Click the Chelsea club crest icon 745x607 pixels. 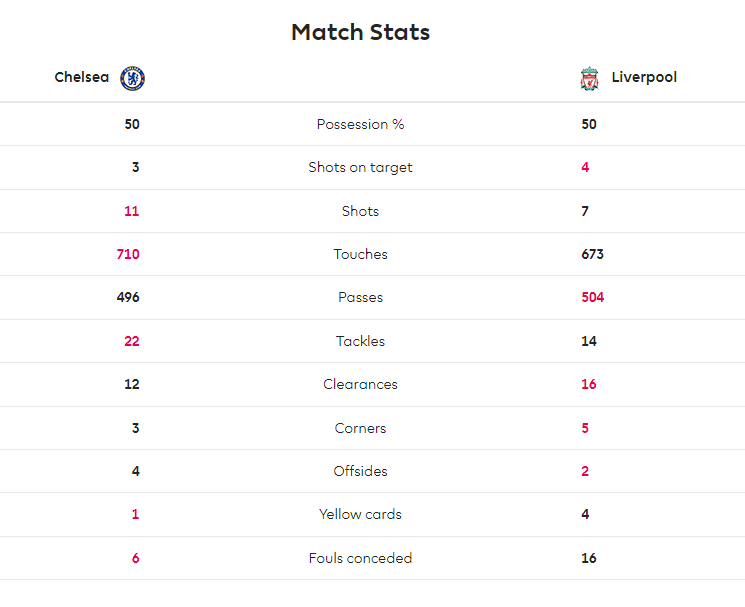pos(133,78)
